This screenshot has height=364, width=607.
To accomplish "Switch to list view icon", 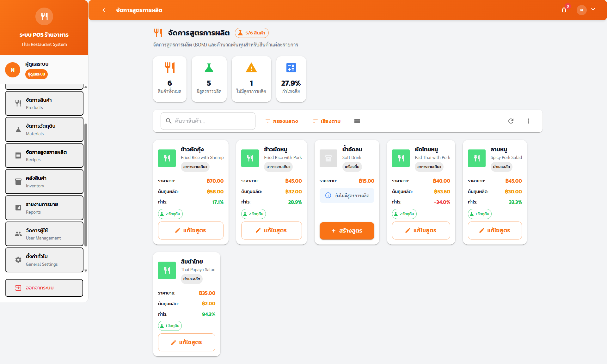I will pyautogui.click(x=357, y=121).
